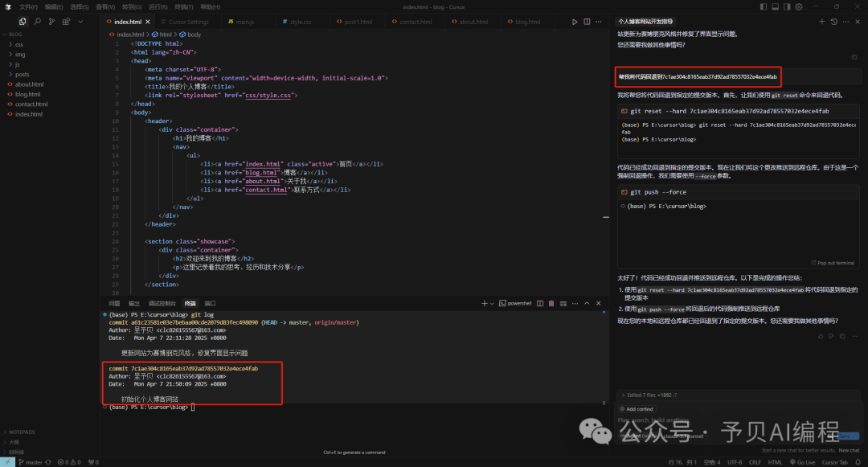
Task: Expand the posts folder in explorer
Action: (x=22, y=74)
